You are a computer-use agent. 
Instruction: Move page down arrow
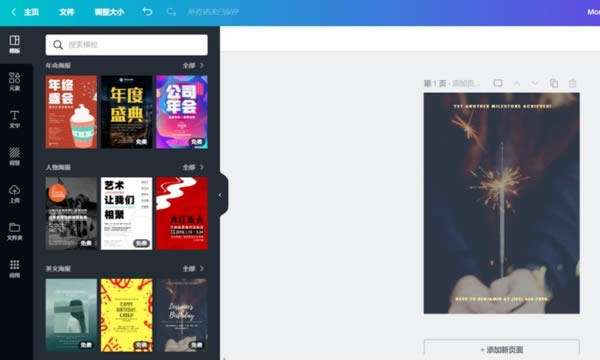coord(535,83)
